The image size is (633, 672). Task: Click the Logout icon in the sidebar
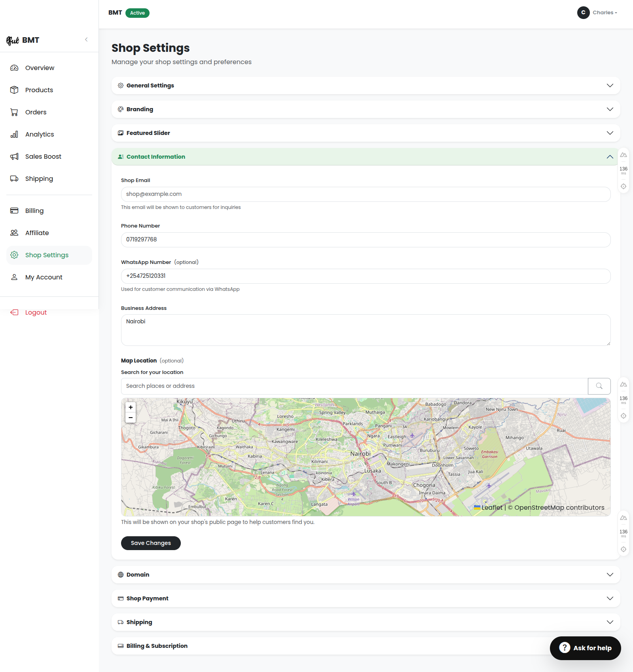coord(14,312)
